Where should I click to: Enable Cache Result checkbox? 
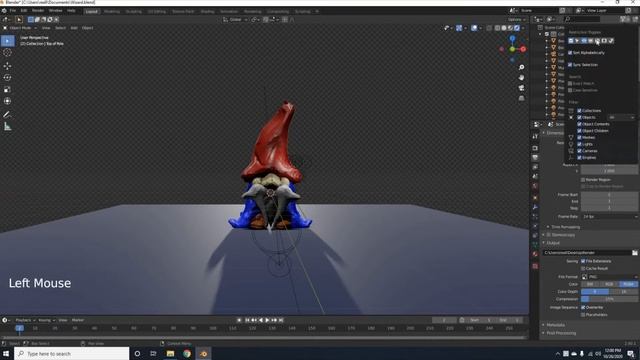(583, 269)
